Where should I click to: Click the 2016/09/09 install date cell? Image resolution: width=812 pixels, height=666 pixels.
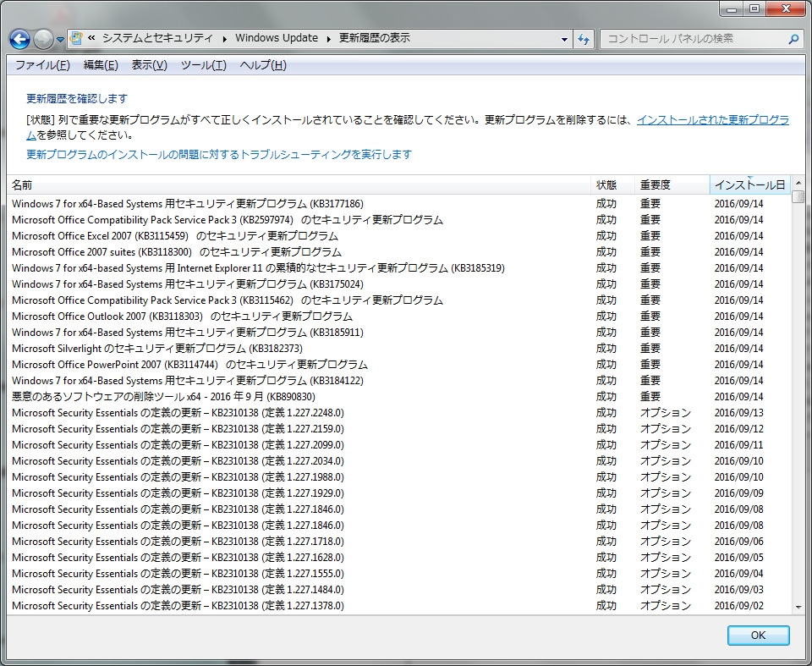tap(739, 493)
